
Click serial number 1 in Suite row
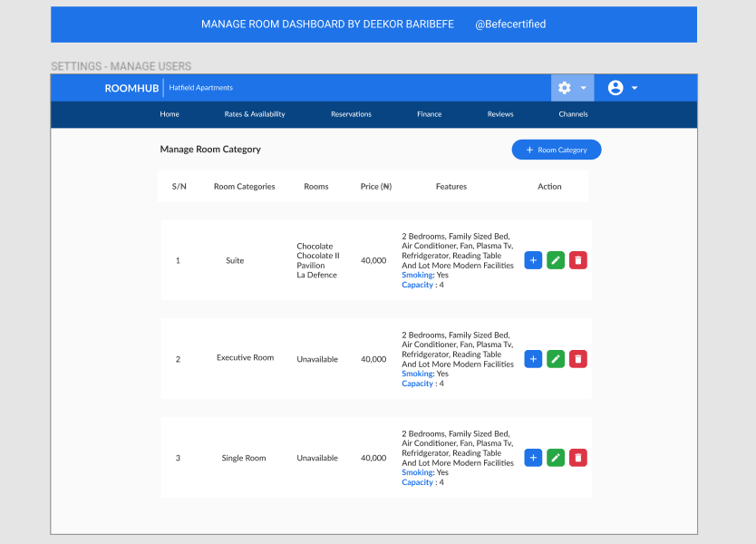pos(178,260)
